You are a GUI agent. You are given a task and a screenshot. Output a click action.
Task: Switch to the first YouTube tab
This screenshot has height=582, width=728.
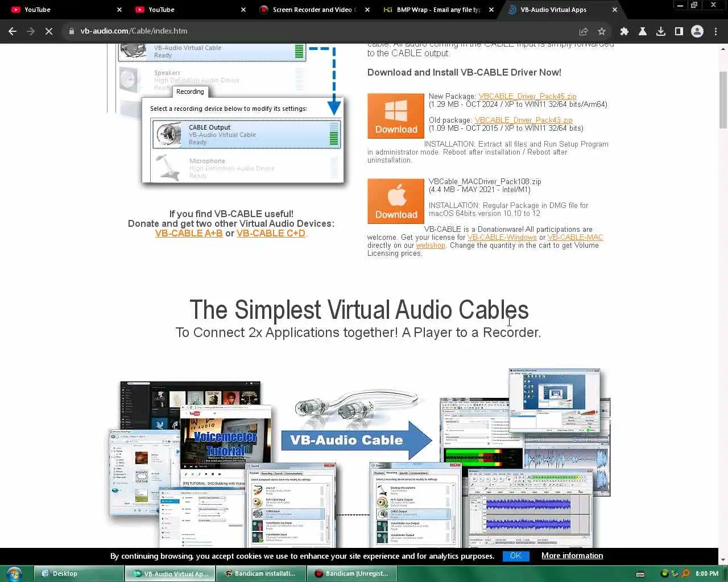[63, 10]
